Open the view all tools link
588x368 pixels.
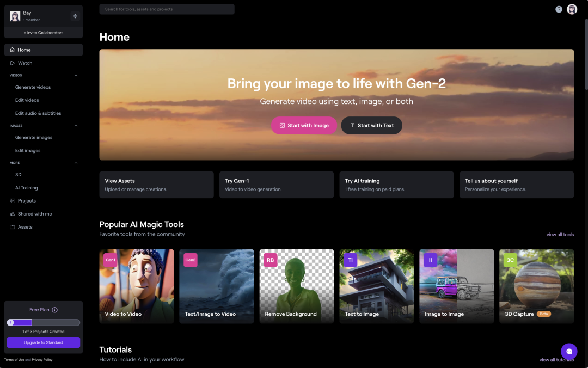(x=560, y=235)
